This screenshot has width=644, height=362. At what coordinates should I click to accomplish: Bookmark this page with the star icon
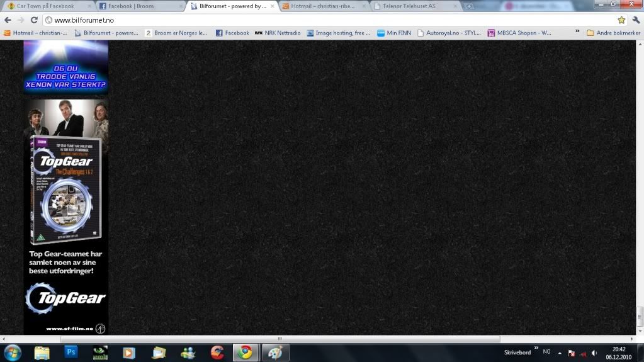click(x=621, y=20)
